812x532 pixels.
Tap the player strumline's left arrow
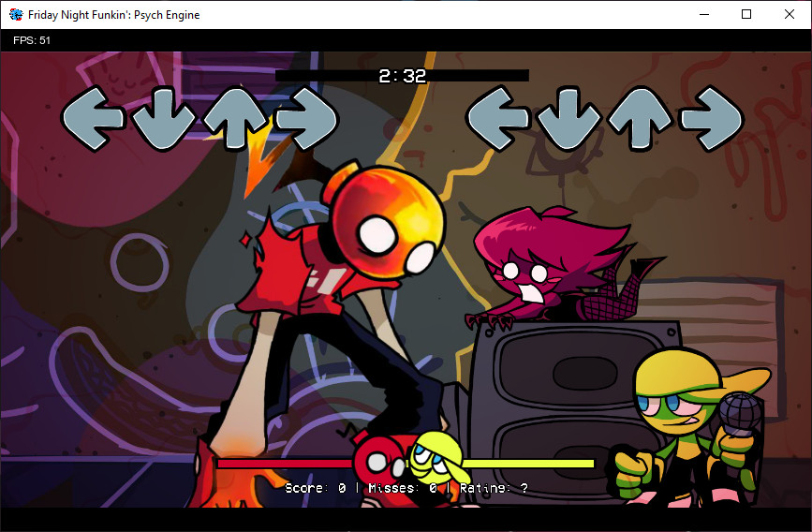click(498, 119)
